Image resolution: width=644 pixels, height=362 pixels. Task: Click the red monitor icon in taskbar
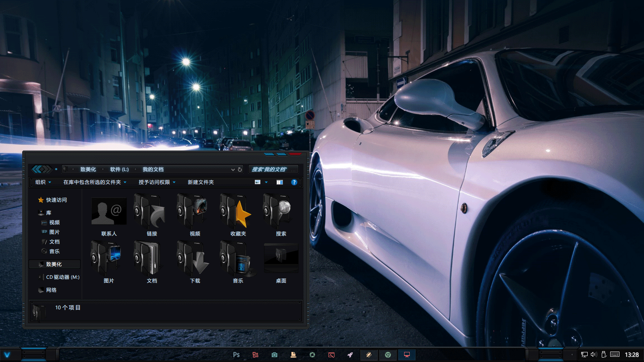click(x=407, y=355)
